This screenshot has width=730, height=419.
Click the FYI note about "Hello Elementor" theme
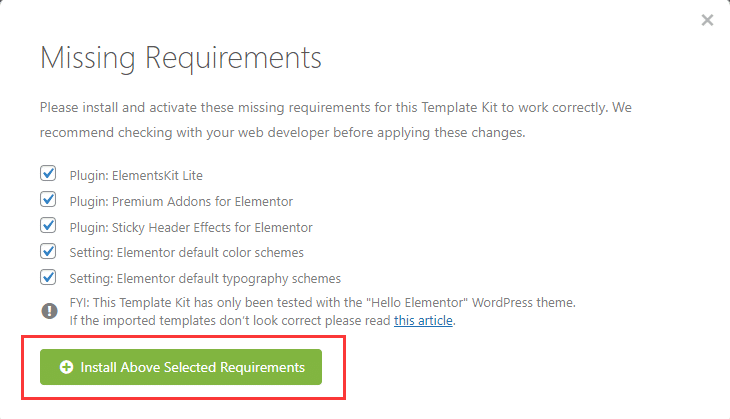322,302
